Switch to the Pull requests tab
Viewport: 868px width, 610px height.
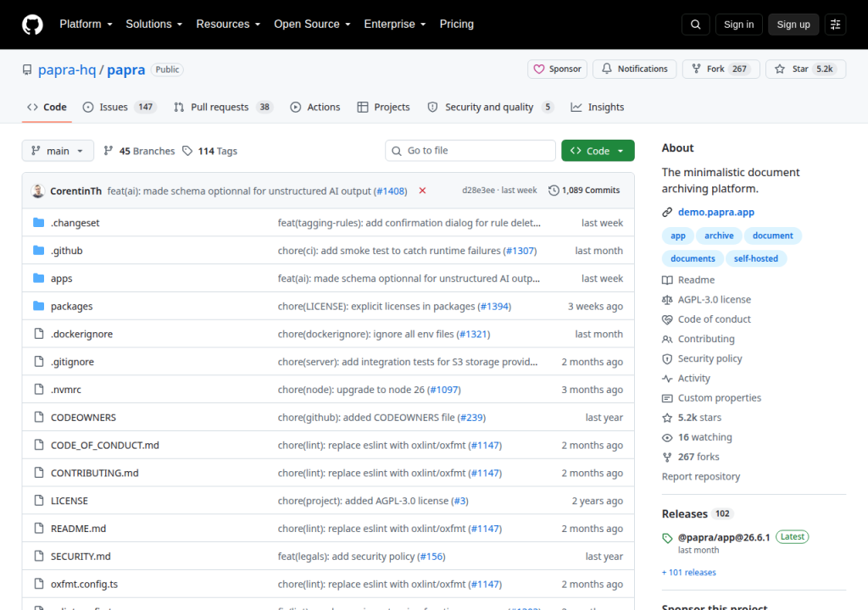click(224, 107)
